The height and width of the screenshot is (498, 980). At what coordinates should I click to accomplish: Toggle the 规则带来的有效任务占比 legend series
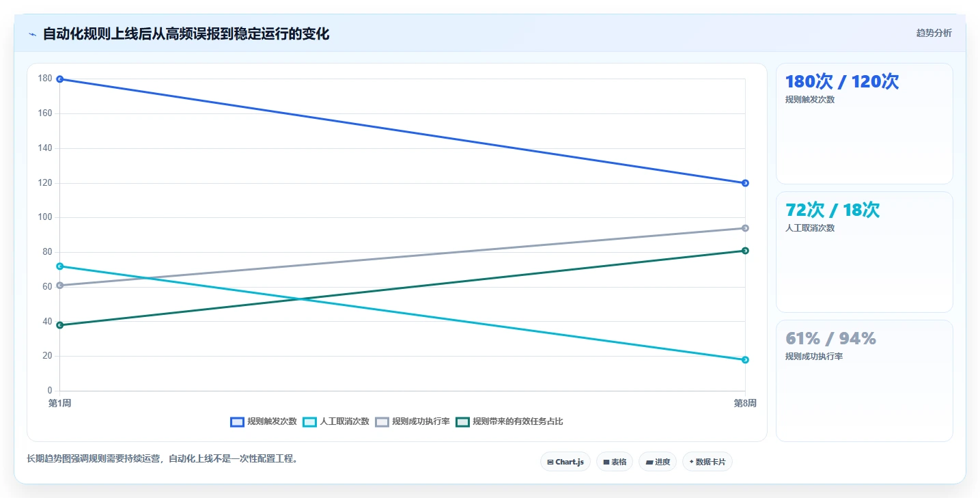click(509, 421)
